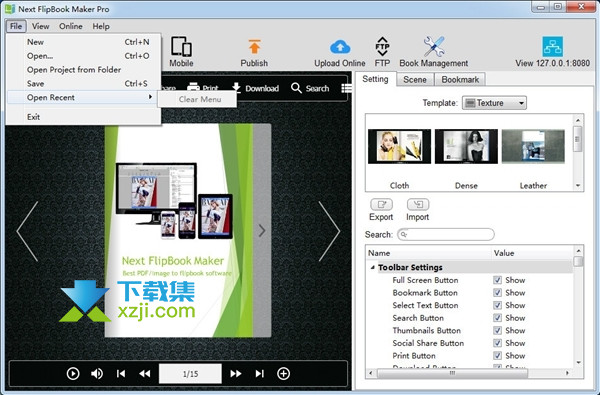Image resolution: width=600 pixels, height=395 pixels.
Task: Open the thumbnails list icon in flipbook toolbar
Action: coord(346,88)
